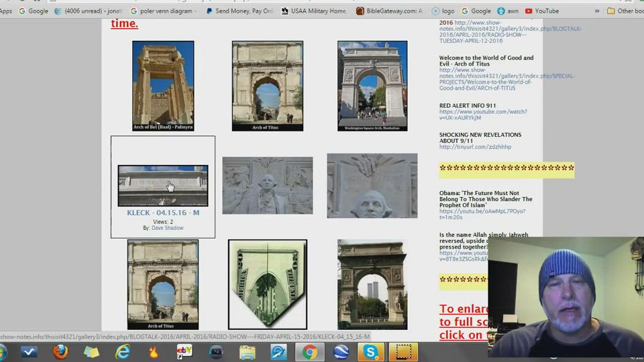Click the Washington Square Arch Manhattan thumbnail
644x362 pixels.
coord(372,85)
